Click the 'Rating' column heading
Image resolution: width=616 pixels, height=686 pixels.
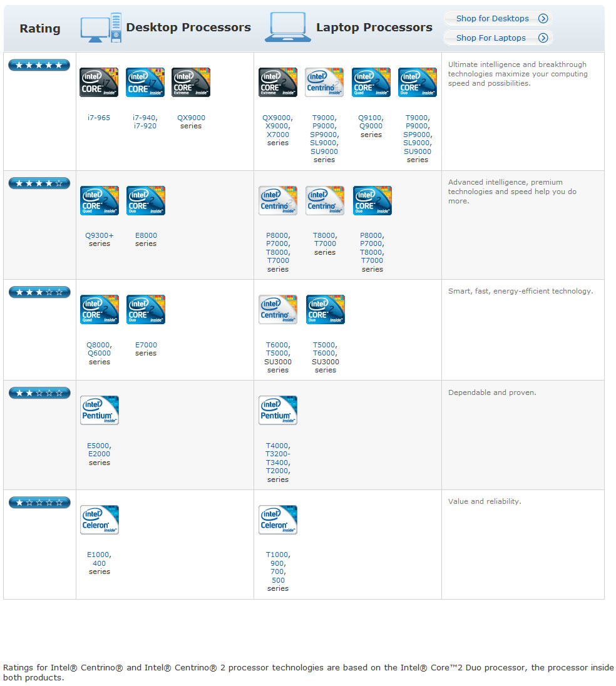[40, 28]
